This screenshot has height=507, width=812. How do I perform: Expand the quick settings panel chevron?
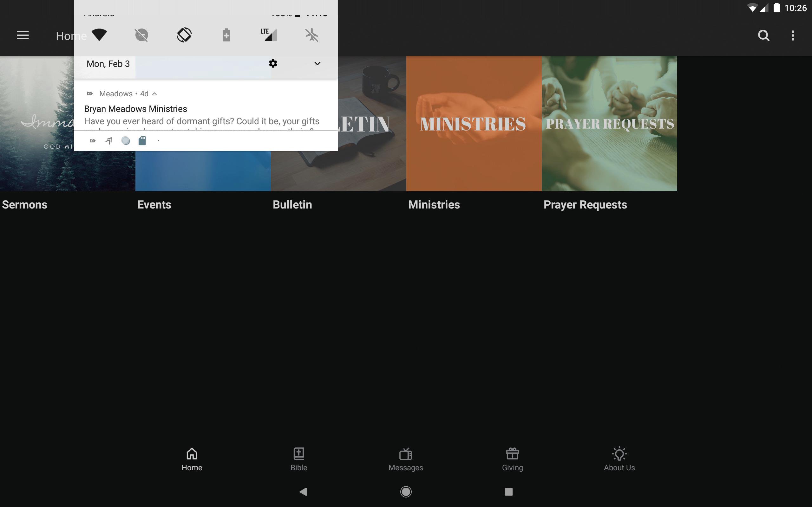317,64
